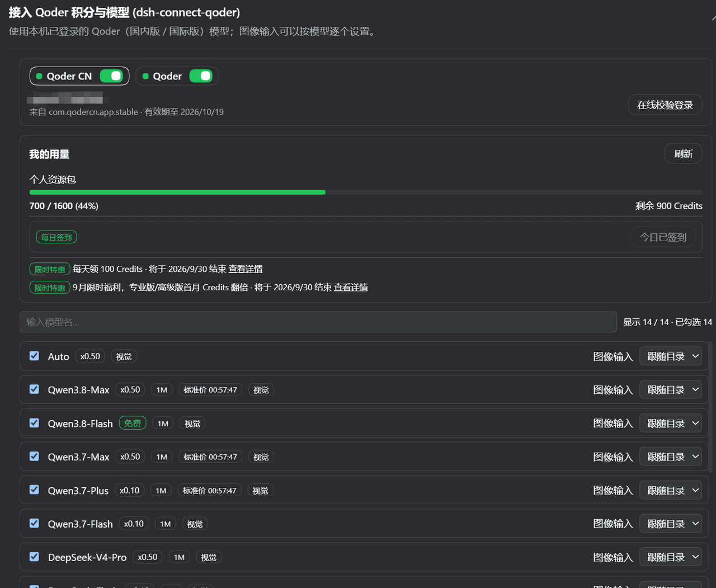Click the 每日签到 tag
The width and height of the screenshot is (716, 588).
click(56, 237)
